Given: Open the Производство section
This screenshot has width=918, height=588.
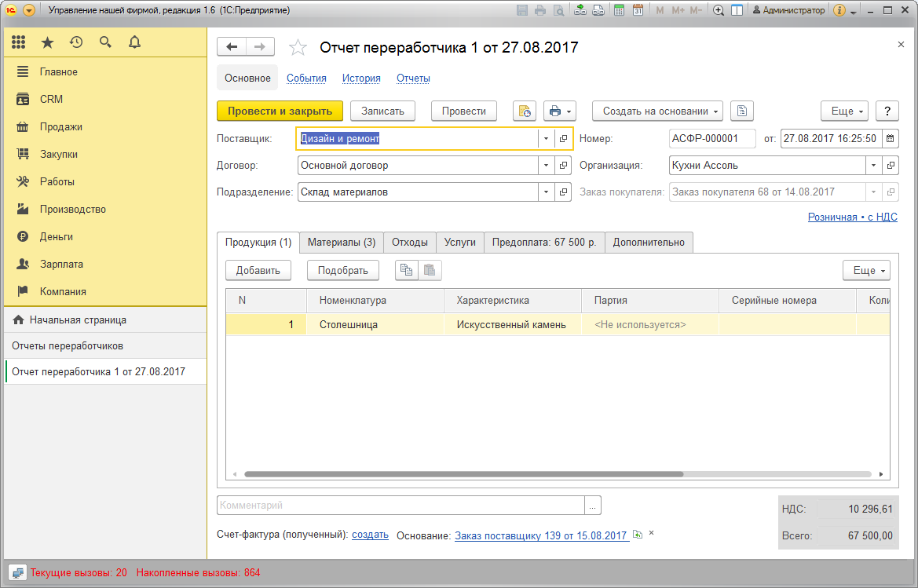Looking at the screenshot, I should 72,209.
